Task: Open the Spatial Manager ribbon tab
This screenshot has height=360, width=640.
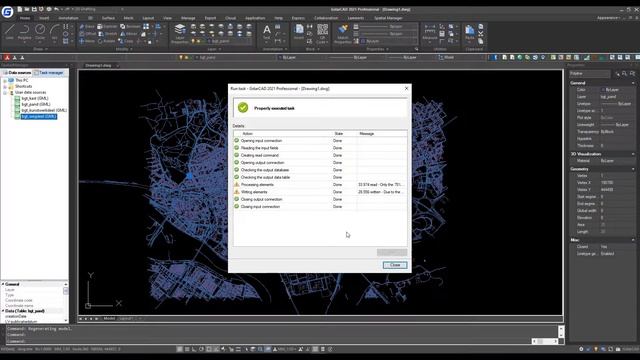Action: [388, 18]
